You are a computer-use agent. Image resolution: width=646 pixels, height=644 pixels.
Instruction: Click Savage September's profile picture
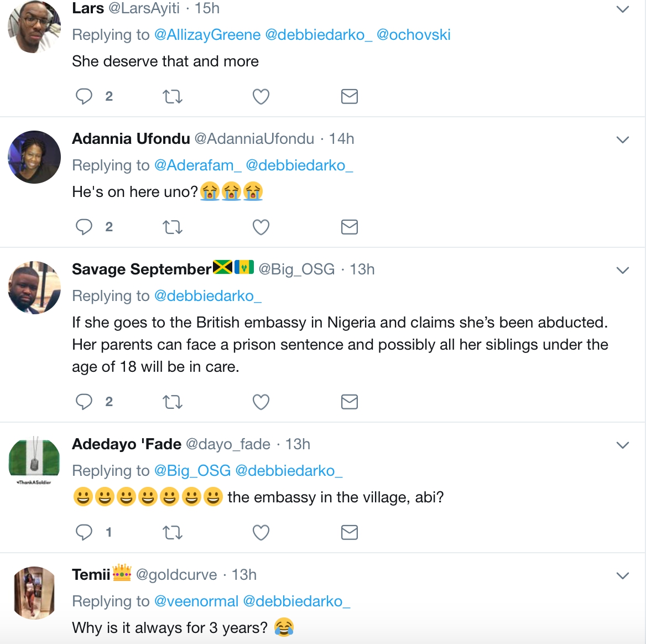[34, 288]
